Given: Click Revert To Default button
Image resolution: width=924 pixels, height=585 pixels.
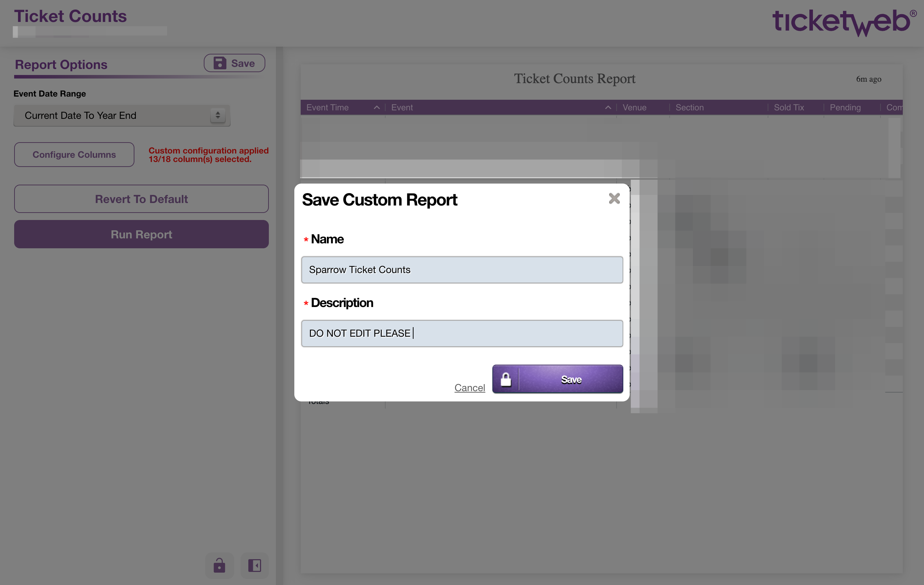Looking at the screenshot, I should 141,199.
